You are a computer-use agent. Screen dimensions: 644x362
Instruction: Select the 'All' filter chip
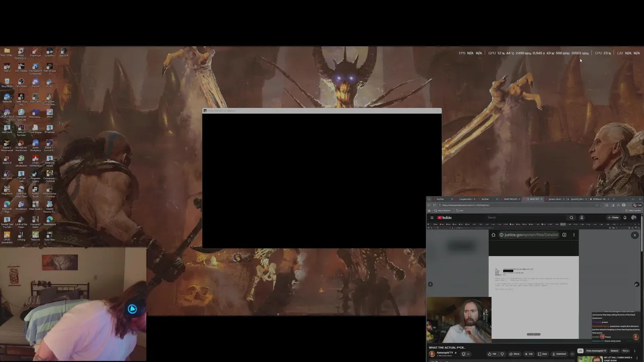coord(580,351)
